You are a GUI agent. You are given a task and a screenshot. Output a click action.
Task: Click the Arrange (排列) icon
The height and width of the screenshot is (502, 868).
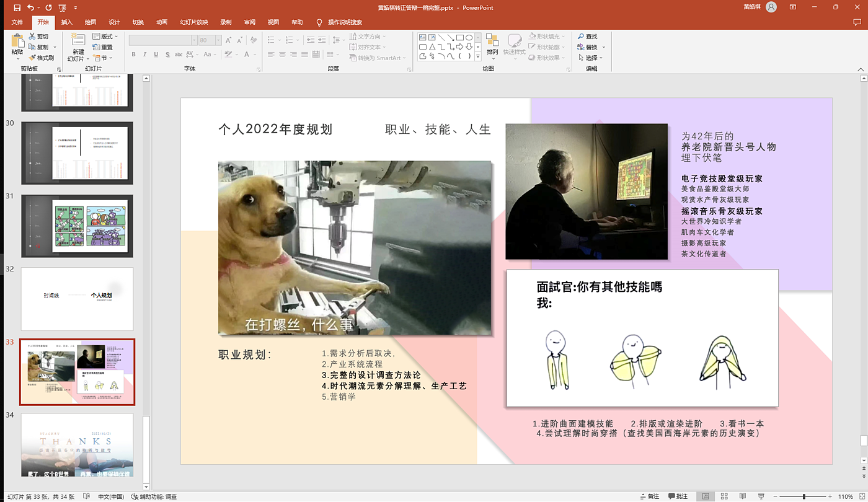pos(492,41)
